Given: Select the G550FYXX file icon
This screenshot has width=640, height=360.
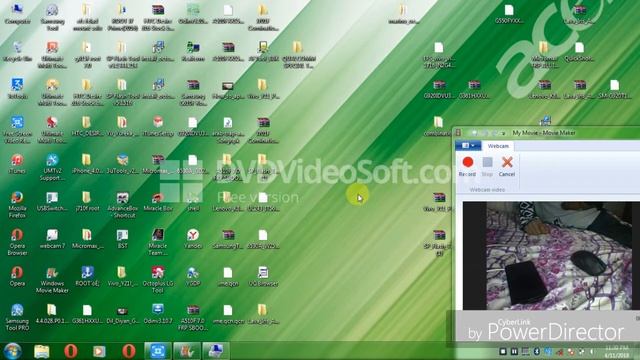Looking at the screenshot, I should (x=509, y=14).
